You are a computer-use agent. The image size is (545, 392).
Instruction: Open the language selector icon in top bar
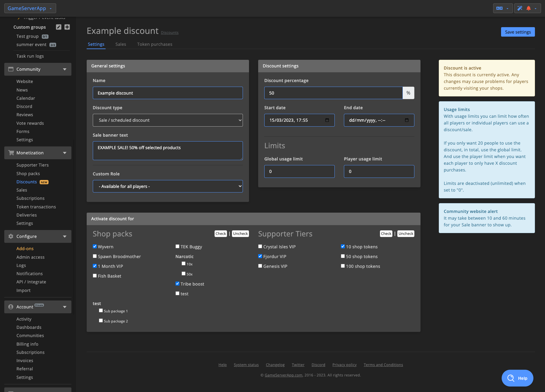(499, 8)
